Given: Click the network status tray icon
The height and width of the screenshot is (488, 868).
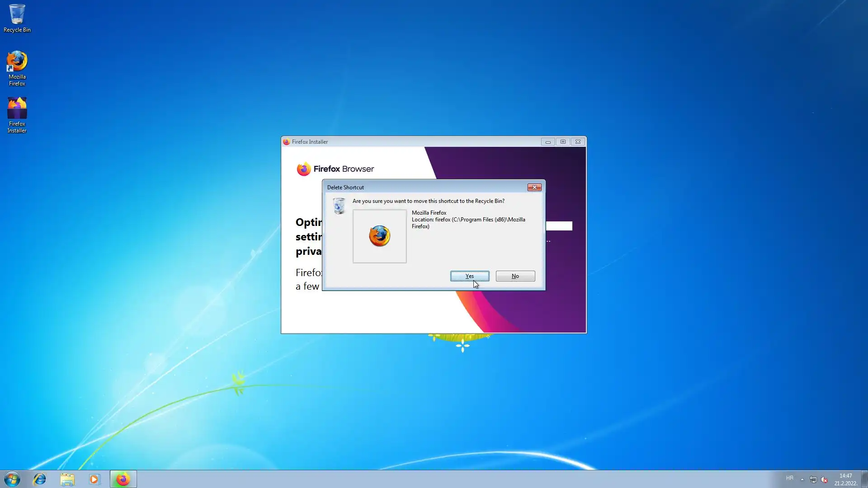Looking at the screenshot, I should coord(813,479).
